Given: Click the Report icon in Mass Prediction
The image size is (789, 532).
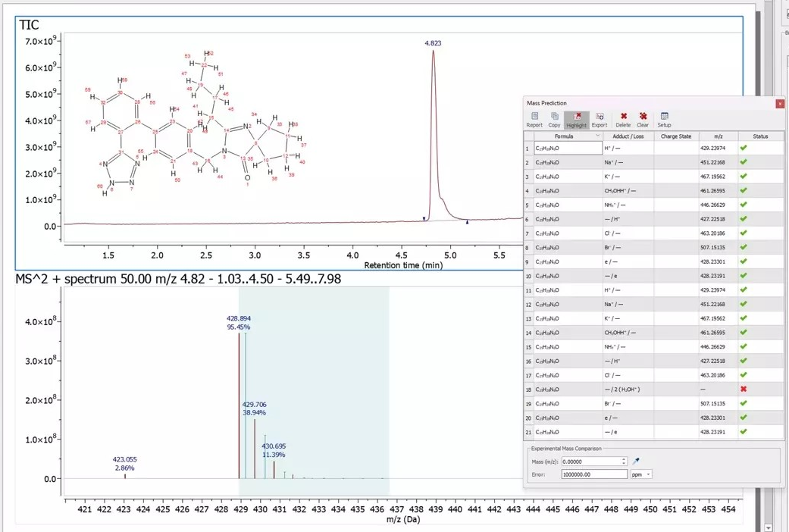Looking at the screenshot, I should (x=534, y=119).
